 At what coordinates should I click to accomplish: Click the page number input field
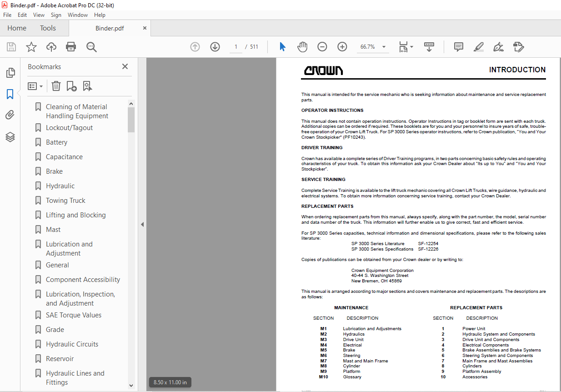[x=236, y=47]
